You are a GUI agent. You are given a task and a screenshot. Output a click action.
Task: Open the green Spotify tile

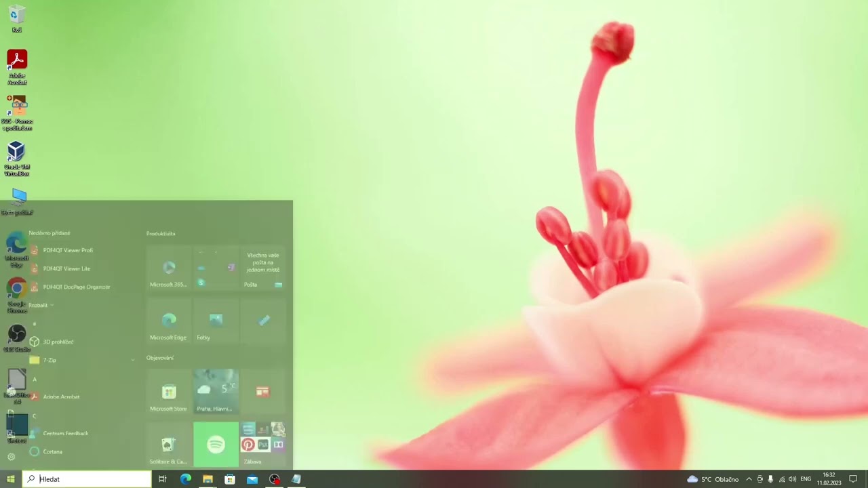click(x=216, y=445)
